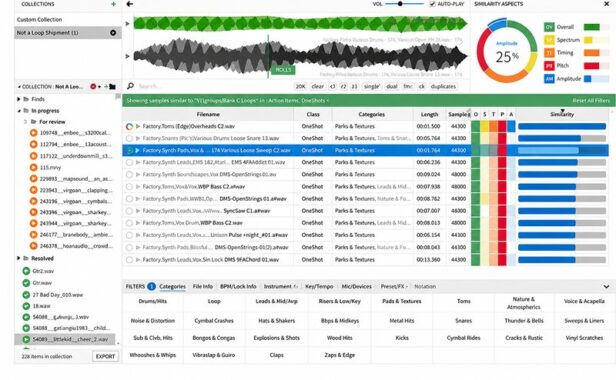This screenshot has width=616, height=380.
Task: Click the TI Timing aspect icon
Action: 549,53
